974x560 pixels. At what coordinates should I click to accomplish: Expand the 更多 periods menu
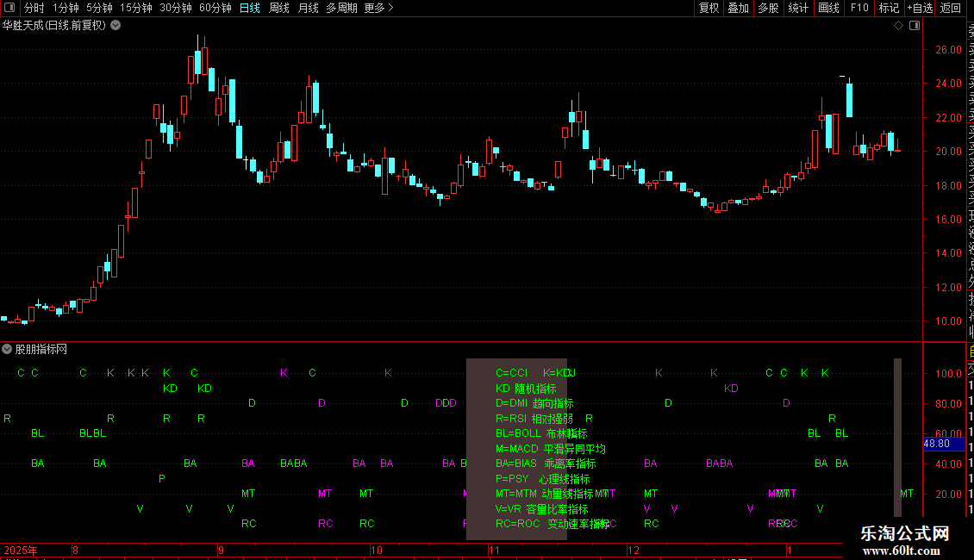[x=378, y=8]
